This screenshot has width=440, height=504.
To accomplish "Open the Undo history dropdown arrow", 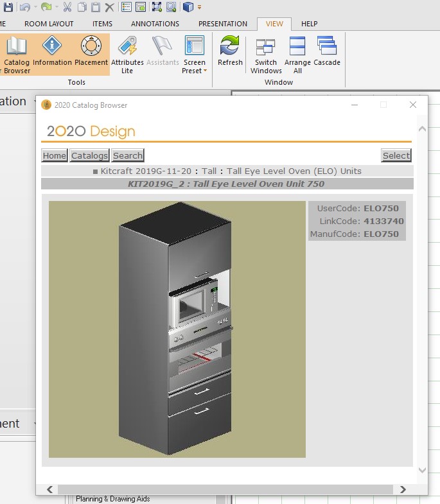I will [35, 7].
